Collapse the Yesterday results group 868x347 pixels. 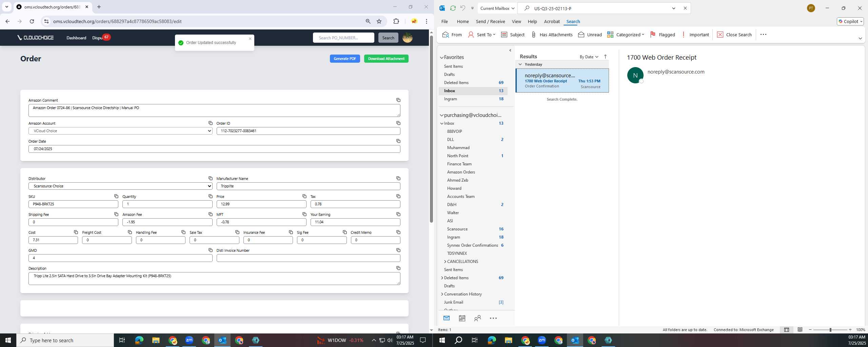coord(520,64)
